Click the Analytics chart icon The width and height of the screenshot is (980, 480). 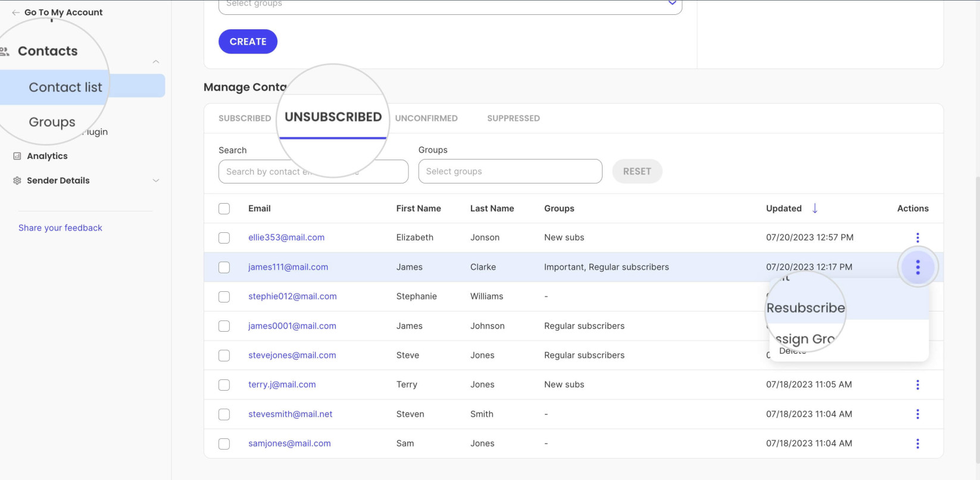17,156
